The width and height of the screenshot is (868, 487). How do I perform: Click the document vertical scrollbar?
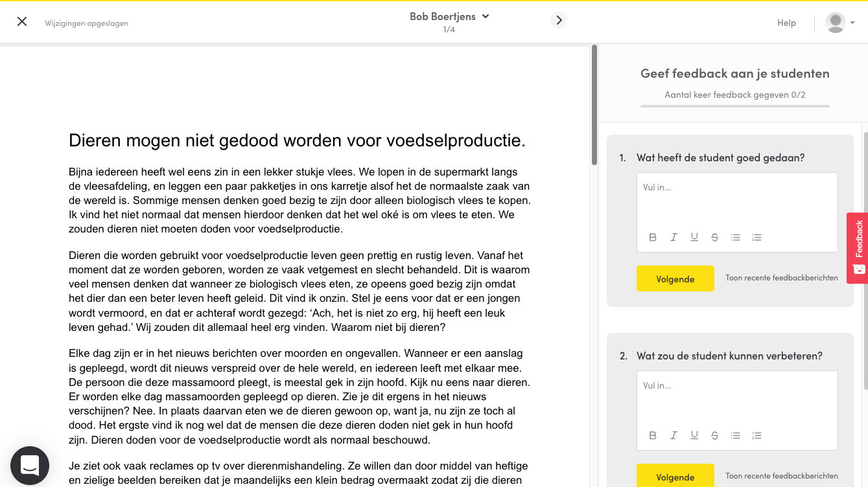[x=594, y=105]
